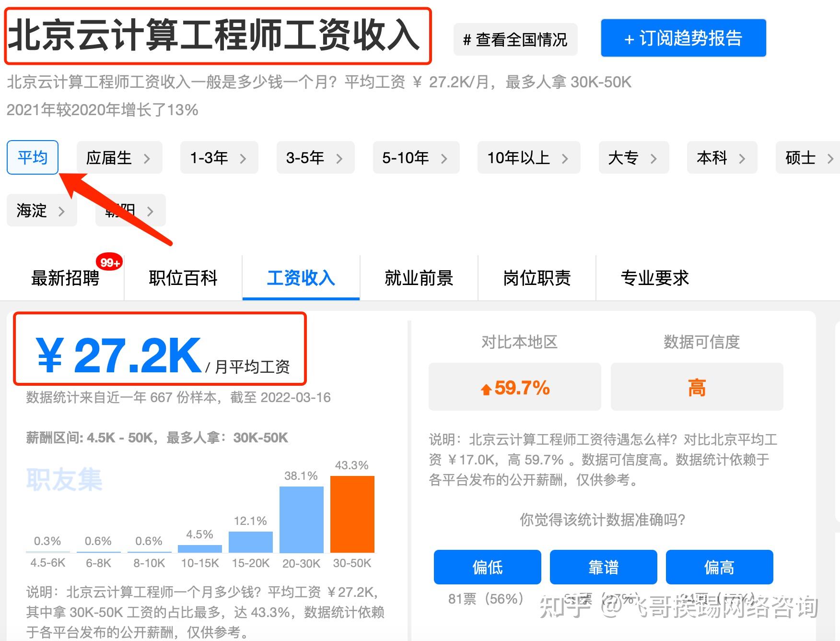Viewport: 840px width, 641px height.
Task: Click the 数据可信度 高 rating box
Action: click(697, 387)
